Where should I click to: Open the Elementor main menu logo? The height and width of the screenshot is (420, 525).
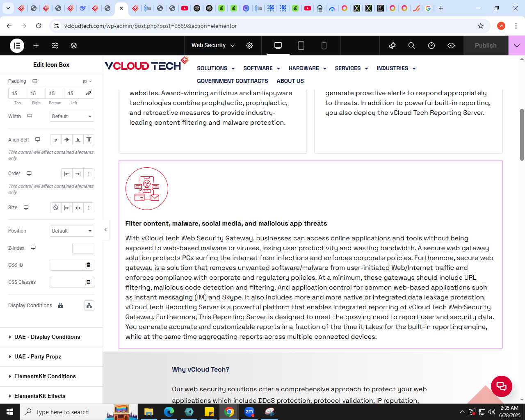point(17,46)
